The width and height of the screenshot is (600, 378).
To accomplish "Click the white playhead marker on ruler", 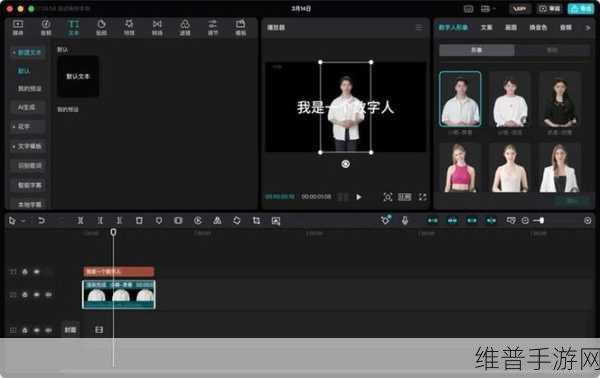I will (113, 232).
